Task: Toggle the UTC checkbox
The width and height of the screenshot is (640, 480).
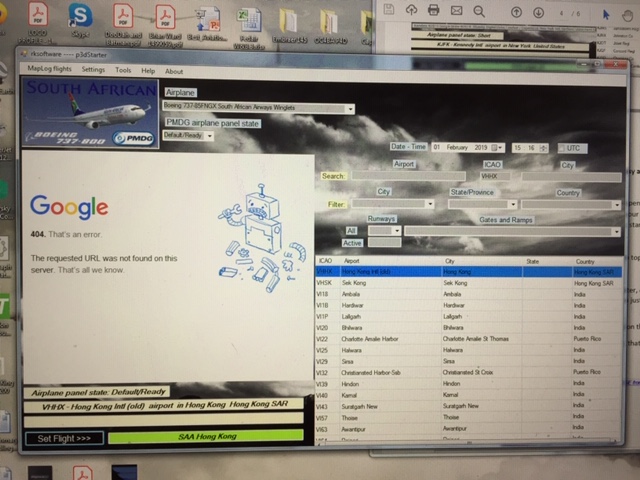Action: (560, 147)
